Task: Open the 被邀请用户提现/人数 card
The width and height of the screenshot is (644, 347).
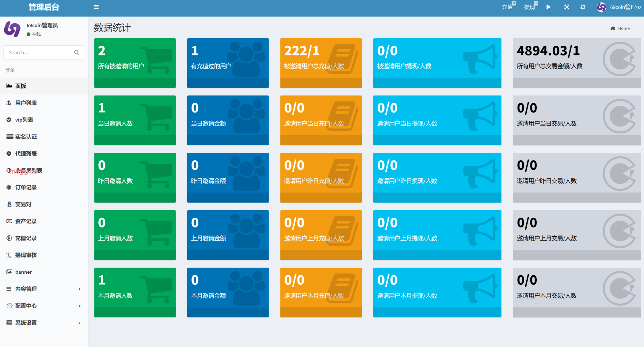Action: click(437, 63)
